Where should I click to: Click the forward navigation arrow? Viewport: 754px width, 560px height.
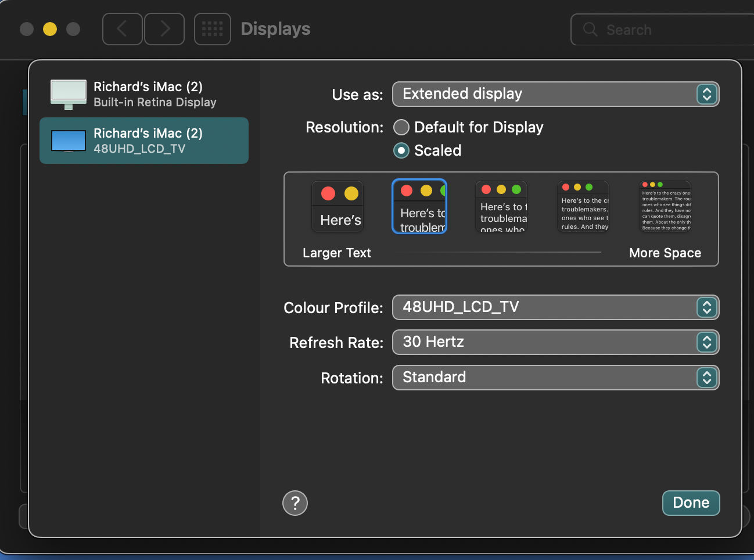(164, 29)
